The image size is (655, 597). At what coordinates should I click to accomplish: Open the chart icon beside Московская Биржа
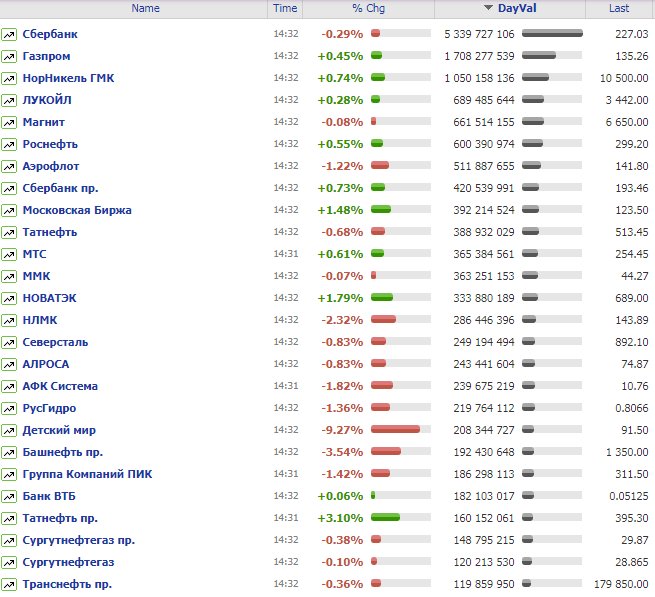pyautogui.click(x=9, y=211)
